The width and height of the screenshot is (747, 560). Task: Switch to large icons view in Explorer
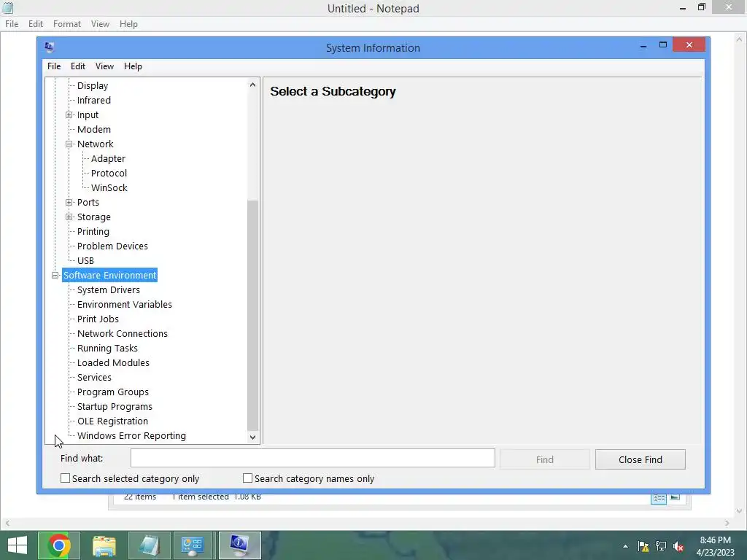pyautogui.click(x=675, y=497)
